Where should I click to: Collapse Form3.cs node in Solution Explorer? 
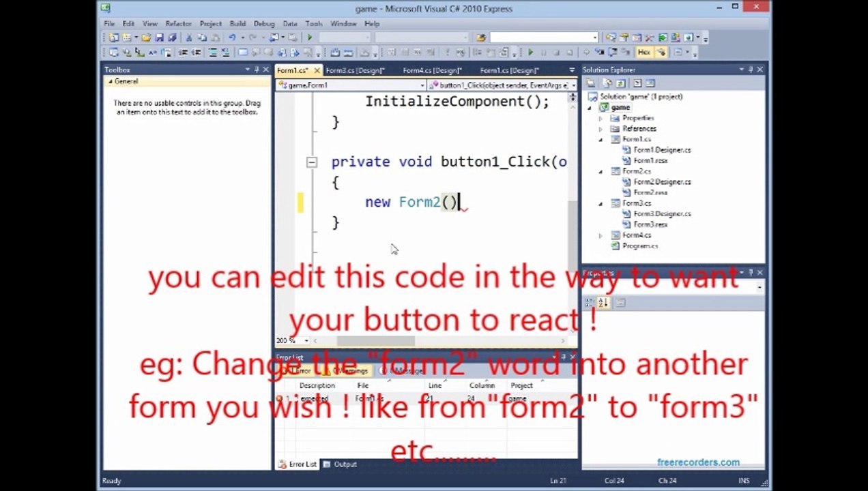(601, 203)
